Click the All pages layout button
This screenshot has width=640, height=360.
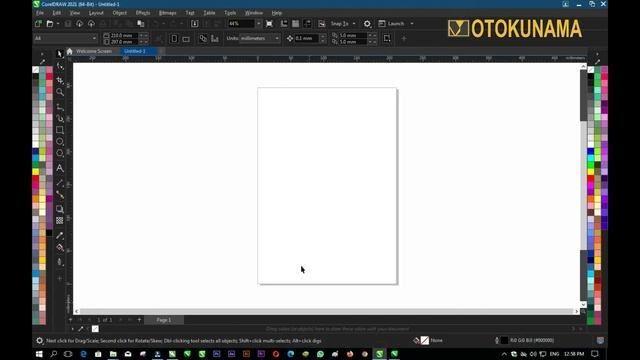click(x=203, y=38)
